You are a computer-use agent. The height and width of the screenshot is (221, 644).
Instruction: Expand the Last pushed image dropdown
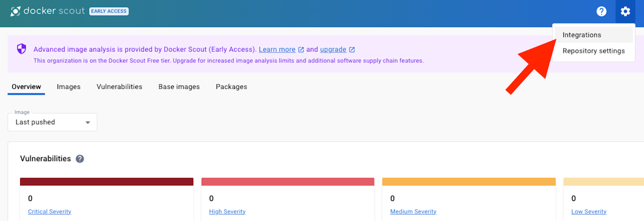pos(52,122)
